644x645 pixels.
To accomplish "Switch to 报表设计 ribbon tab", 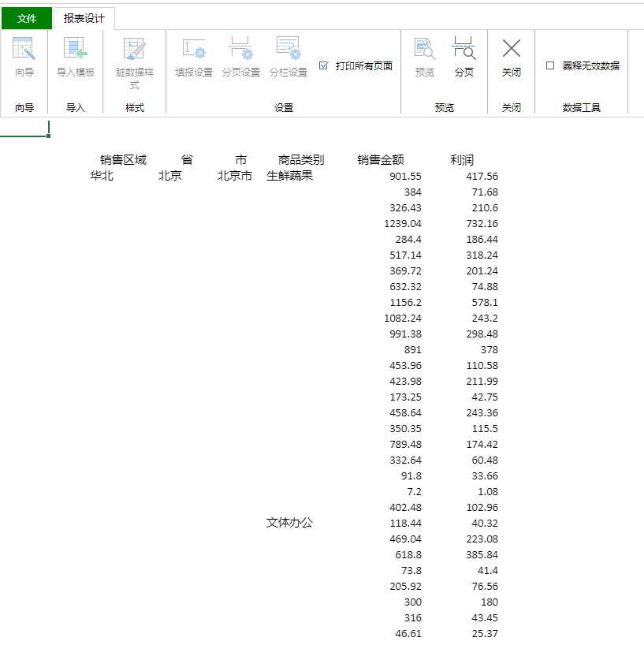I will (84, 18).
